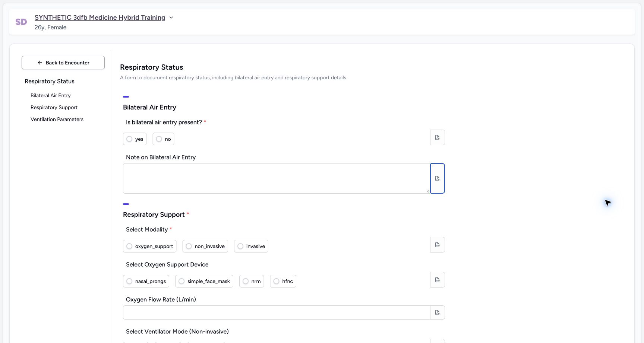Jump to Ventilation Parameters sidebar section
Image resolution: width=644 pixels, height=343 pixels.
[x=57, y=119]
